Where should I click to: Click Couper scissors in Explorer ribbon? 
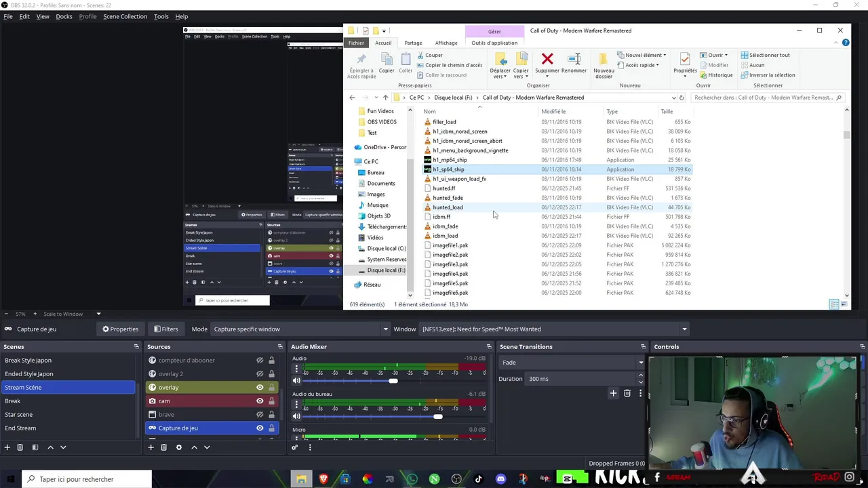click(430, 55)
